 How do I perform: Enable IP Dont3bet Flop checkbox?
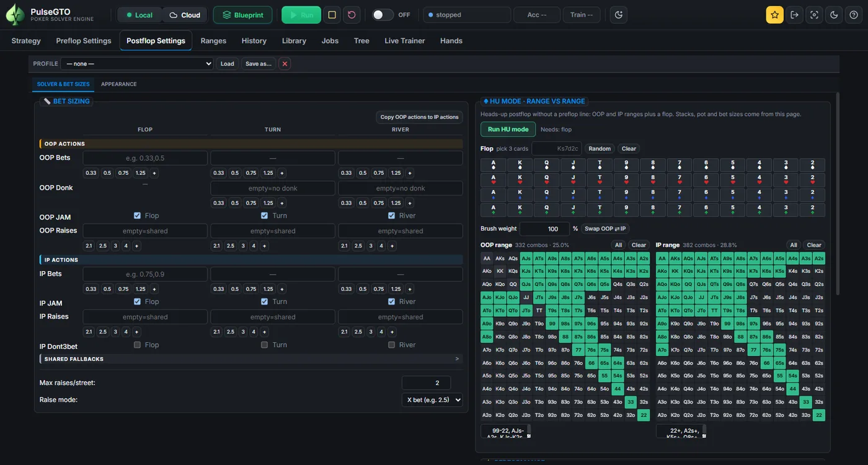(x=137, y=345)
